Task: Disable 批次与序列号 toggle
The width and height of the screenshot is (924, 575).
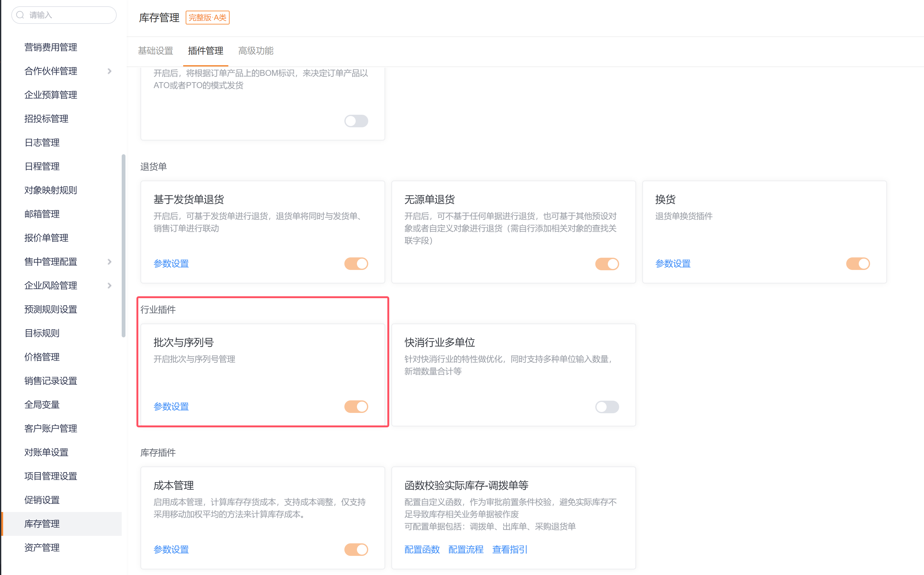Action: point(356,407)
